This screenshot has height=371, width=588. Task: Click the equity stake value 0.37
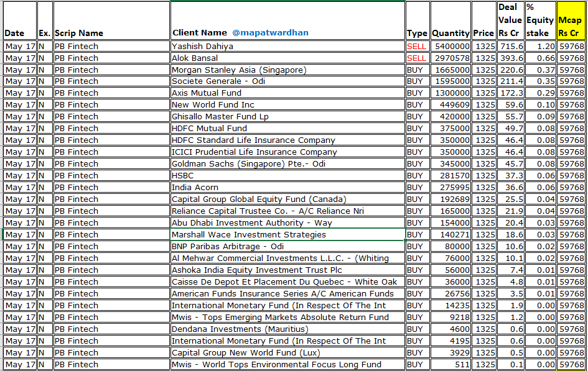(x=546, y=70)
